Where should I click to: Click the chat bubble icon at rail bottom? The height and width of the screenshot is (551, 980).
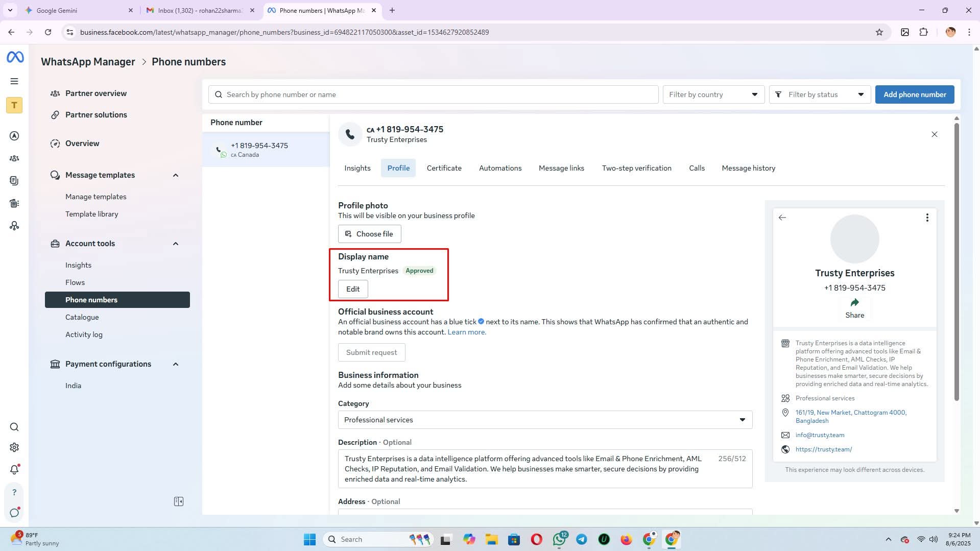coord(14,513)
